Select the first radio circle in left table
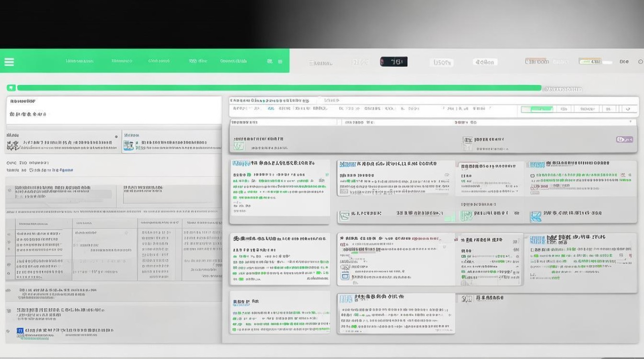Screen dimensions: 644x359 pyautogui.click(x=10, y=234)
